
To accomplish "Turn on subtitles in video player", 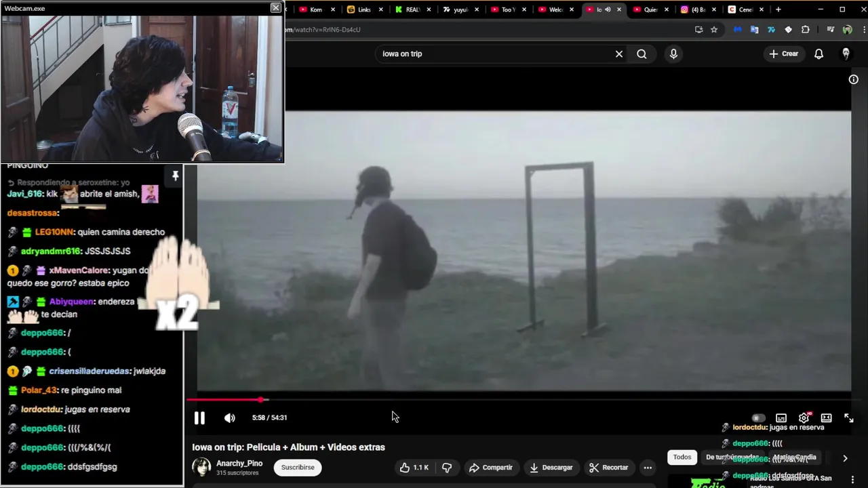I will pos(781,418).
